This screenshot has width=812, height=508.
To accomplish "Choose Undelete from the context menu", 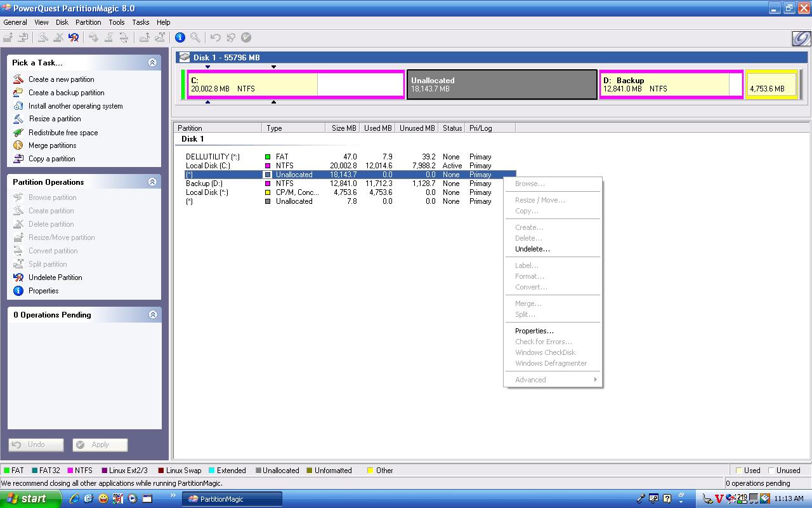I will pyautogui.click(x=532, y=249).
